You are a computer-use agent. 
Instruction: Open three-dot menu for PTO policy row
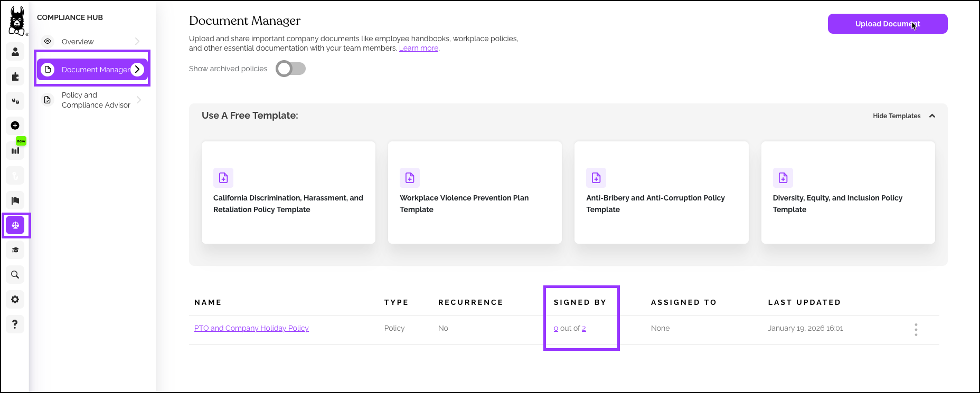[916, 330]
